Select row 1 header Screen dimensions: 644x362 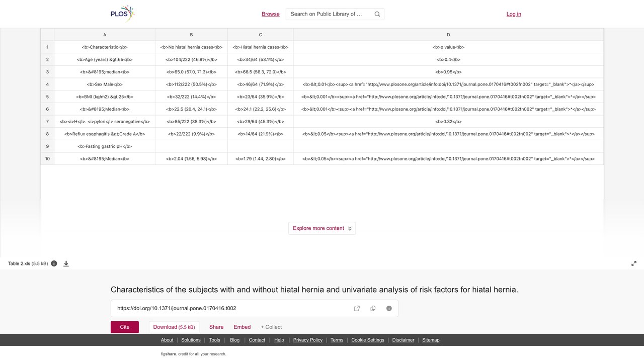coord(47,47)
